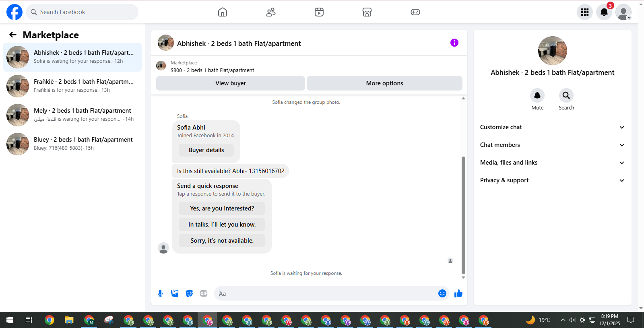
Task: Click the View buyer button
Action: (231, 83)
